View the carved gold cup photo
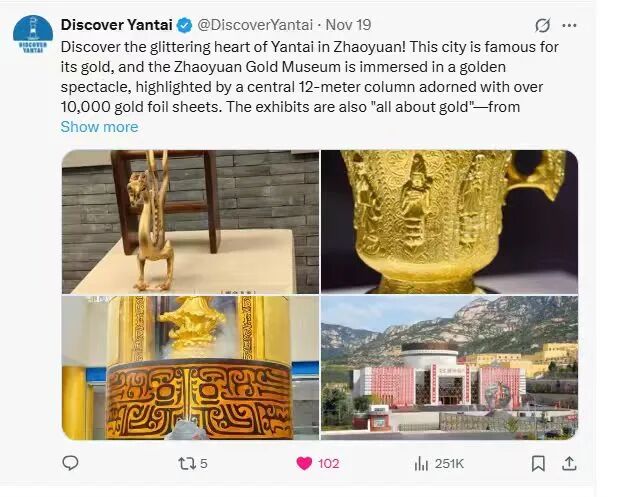Screen dimensions: 622x497 (449, 222)
